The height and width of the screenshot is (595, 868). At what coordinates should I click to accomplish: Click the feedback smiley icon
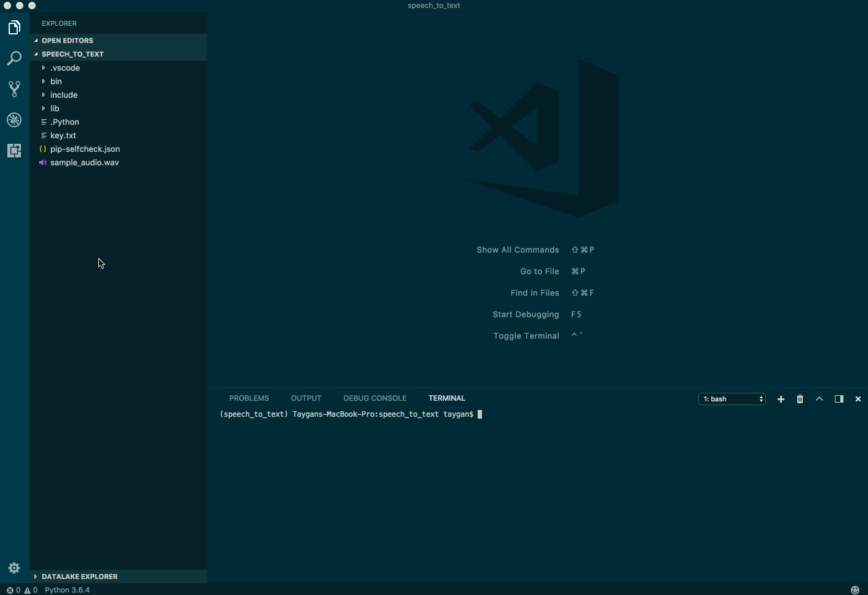tap(855, 589)
